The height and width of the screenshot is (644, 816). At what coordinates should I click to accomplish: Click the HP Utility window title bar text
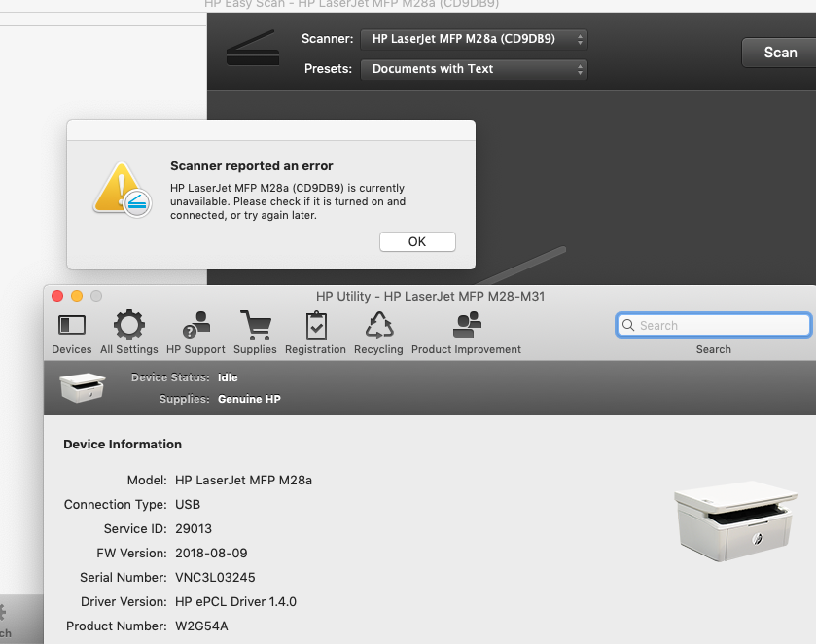[430, 297]
